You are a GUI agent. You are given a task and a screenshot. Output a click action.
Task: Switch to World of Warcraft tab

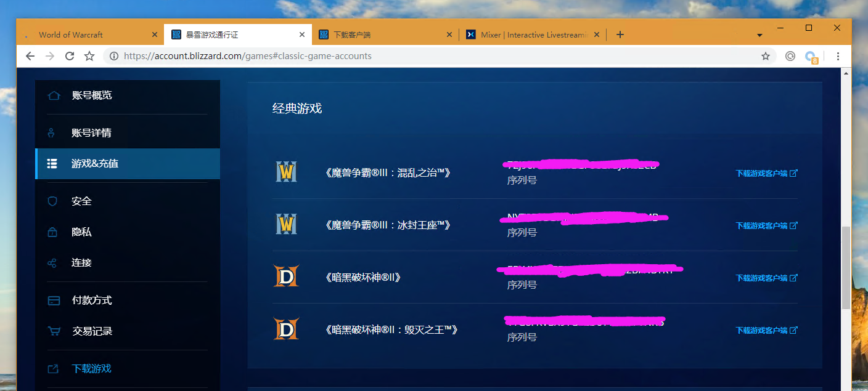click(x=89, y=34)
